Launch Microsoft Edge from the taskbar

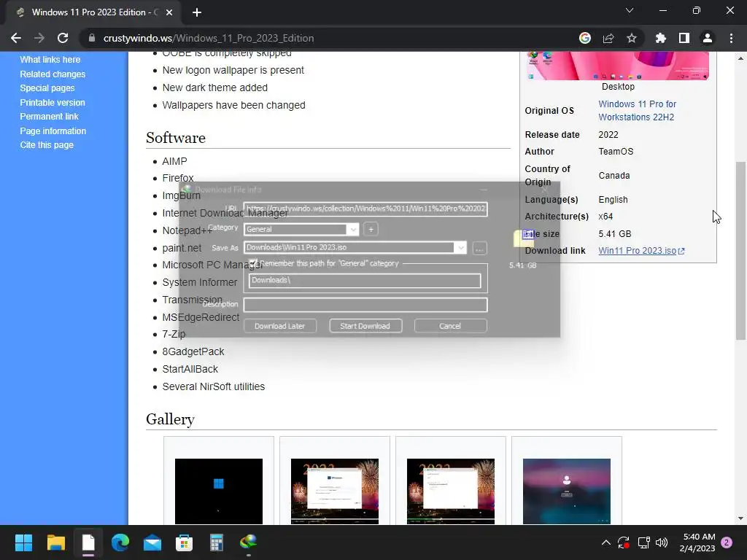pos(120,542)
